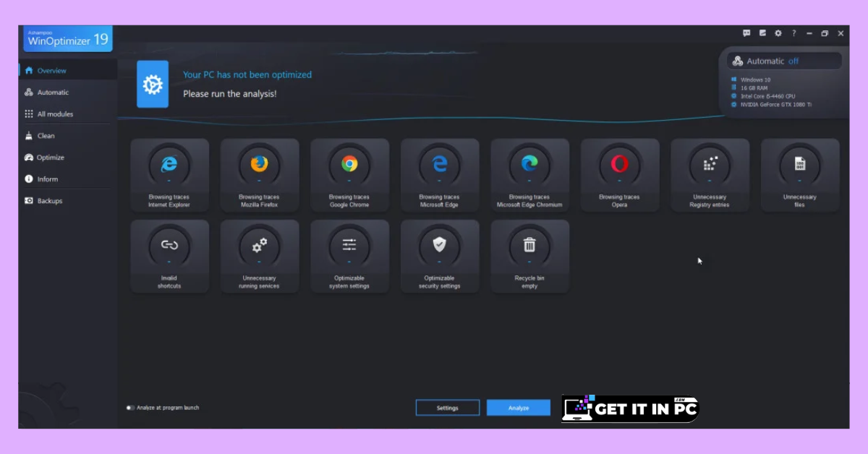
Task: Open Internet Explorer browsing traces tile
Action: (170, 175)
